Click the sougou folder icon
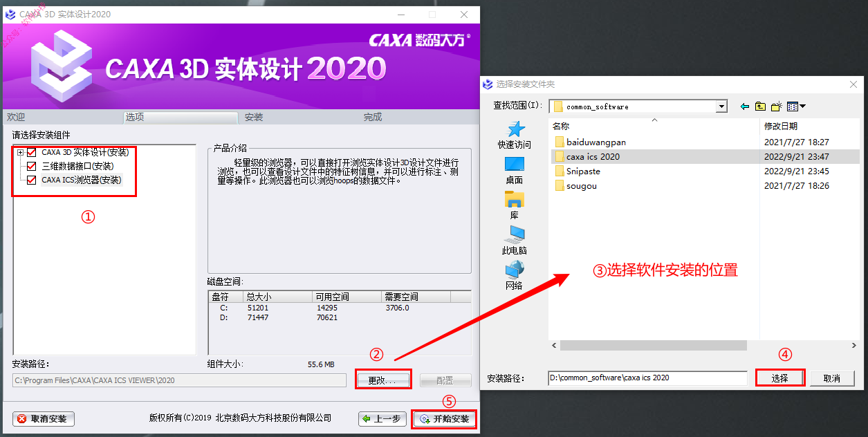 click(560, 185)
